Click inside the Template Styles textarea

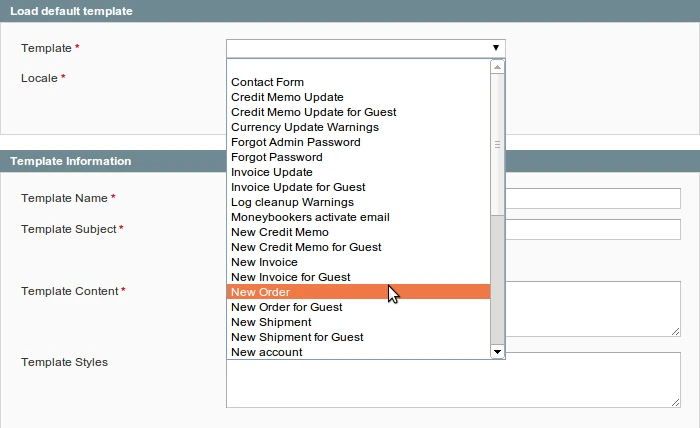[x=453, y=384]
